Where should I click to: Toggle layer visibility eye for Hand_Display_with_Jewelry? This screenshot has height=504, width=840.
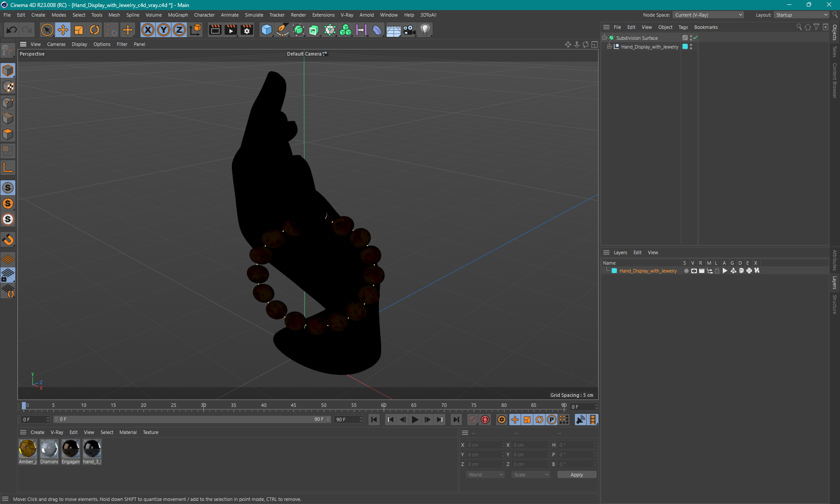694,271
